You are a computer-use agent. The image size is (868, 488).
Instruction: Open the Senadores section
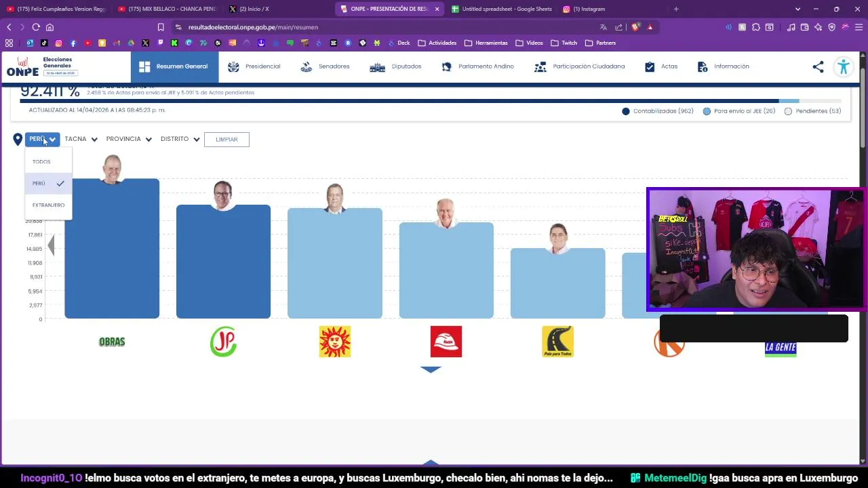pos(325,66)
